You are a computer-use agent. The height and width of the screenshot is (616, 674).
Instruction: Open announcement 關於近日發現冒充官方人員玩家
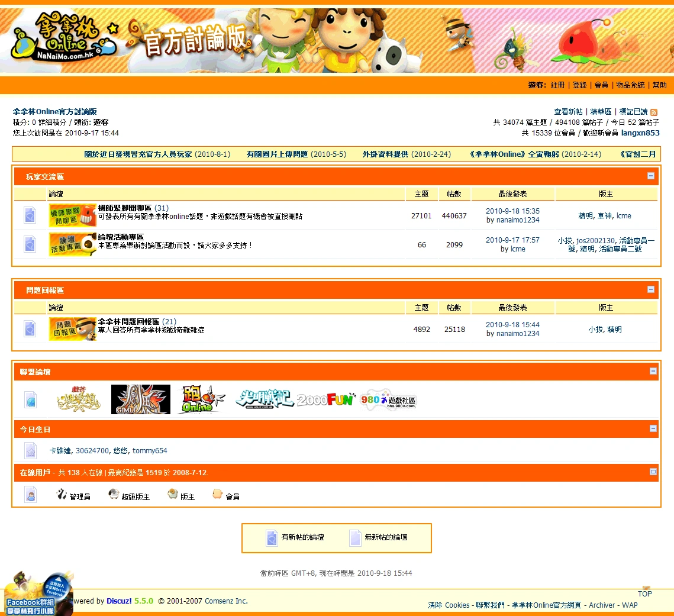tap(138, 154)
